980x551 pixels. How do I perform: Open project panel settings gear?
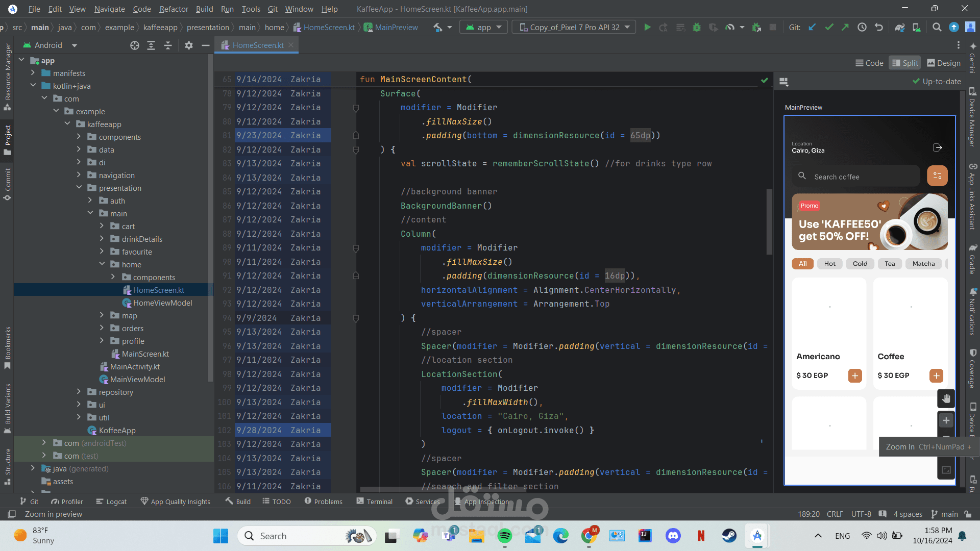[x=188, y=45]
